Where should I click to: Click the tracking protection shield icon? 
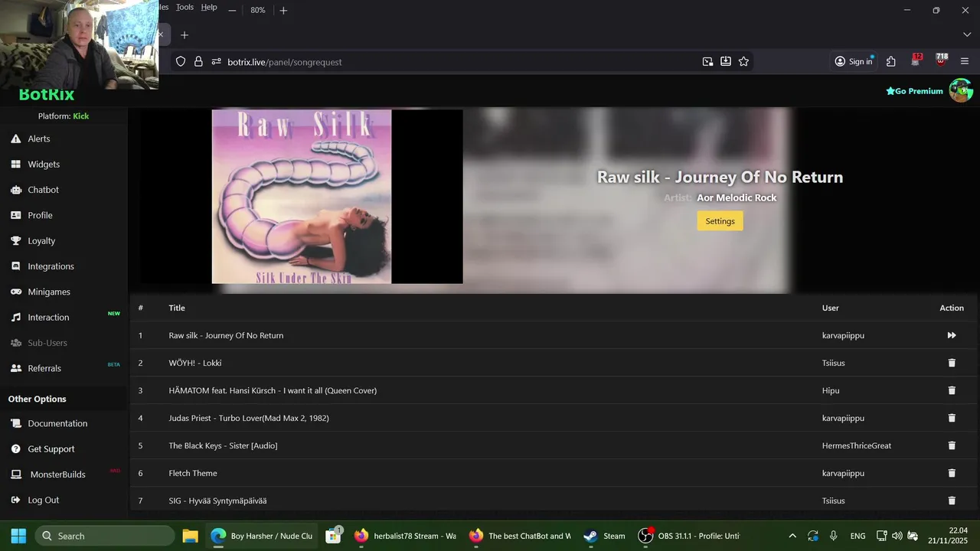coord(181,61)
